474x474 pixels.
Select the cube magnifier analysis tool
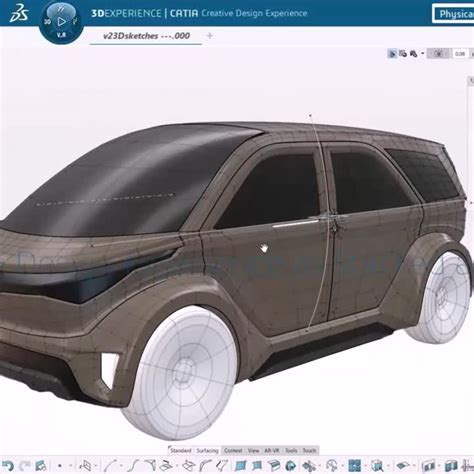click(x=378, y=465)
